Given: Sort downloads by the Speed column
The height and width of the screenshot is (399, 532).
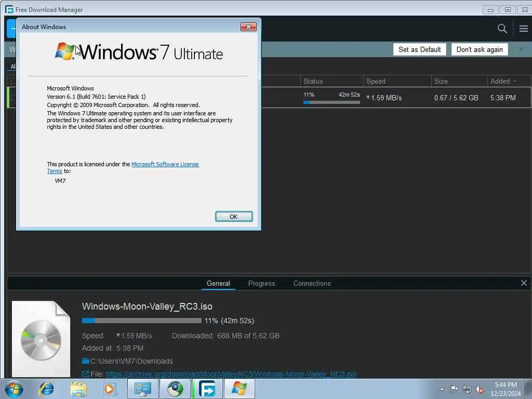Looking at the screenshot, I should tap(397, 81).
